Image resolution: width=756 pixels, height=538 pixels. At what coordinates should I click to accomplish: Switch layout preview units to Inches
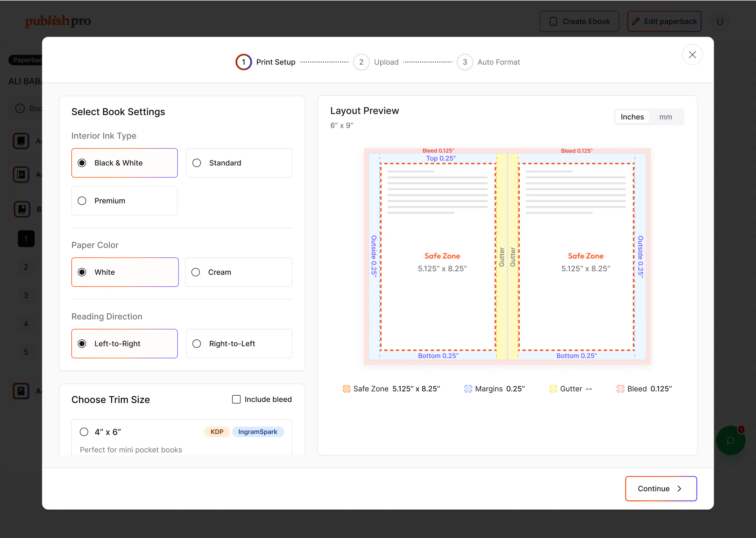(632, 117)
